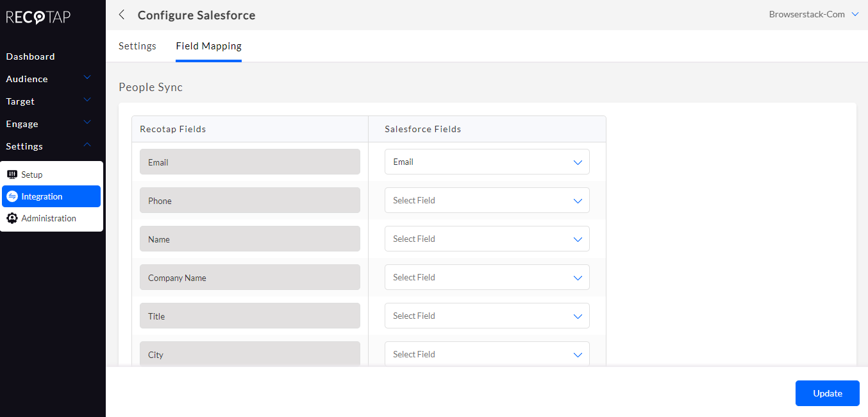This screenshot has width=868, height=417.
Task: Click the Configure Salesforce page title
Action: (x=197, y=15)
